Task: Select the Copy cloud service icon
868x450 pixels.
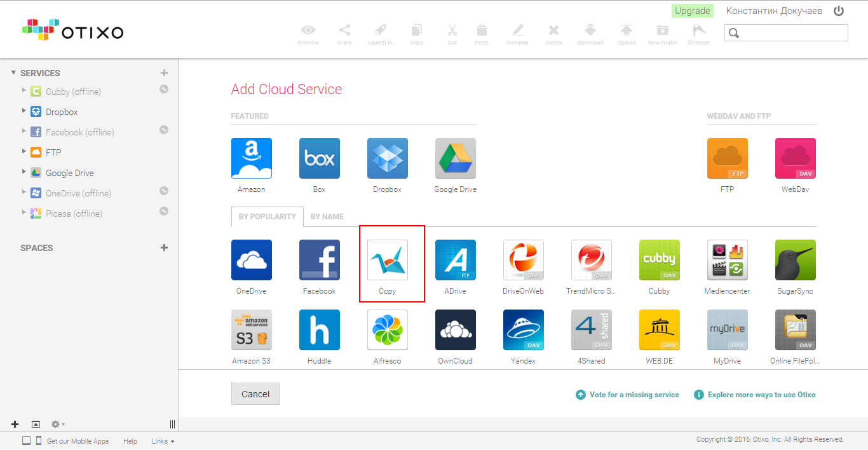Action: [x=388, y=260]
